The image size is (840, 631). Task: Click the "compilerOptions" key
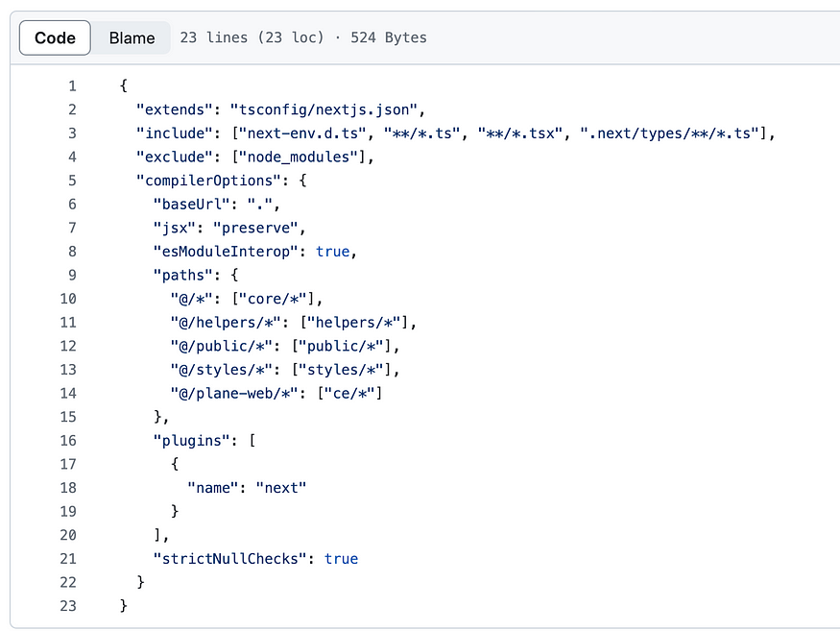[209, 181]
